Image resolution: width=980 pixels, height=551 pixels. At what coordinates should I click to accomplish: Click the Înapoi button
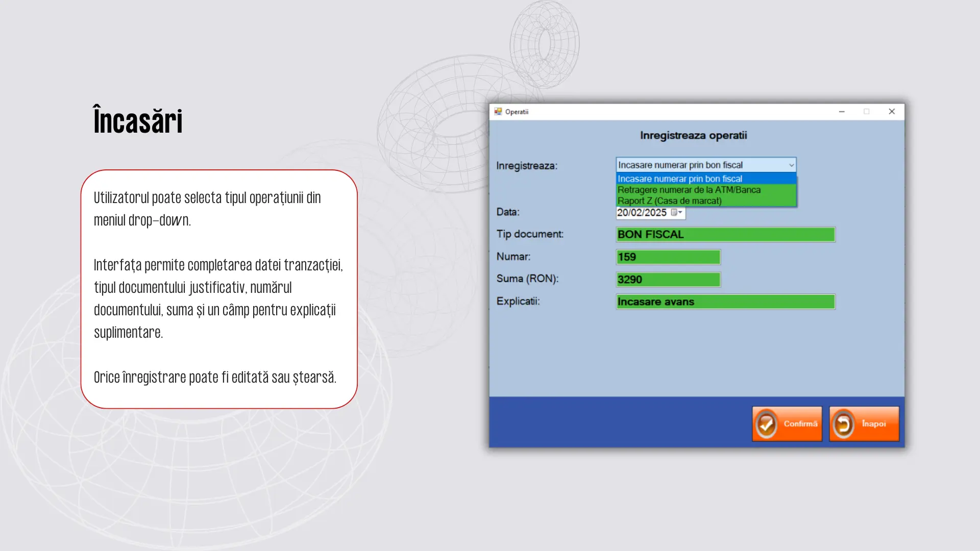864,424
